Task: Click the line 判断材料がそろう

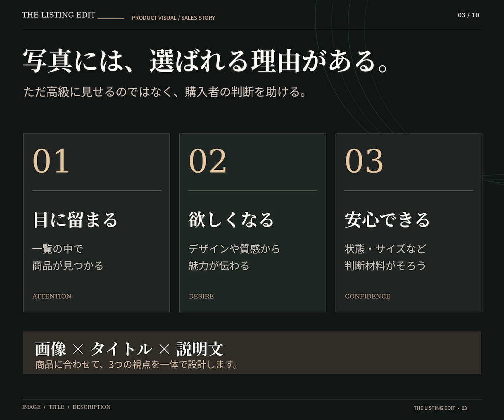Action: point(385,266)
